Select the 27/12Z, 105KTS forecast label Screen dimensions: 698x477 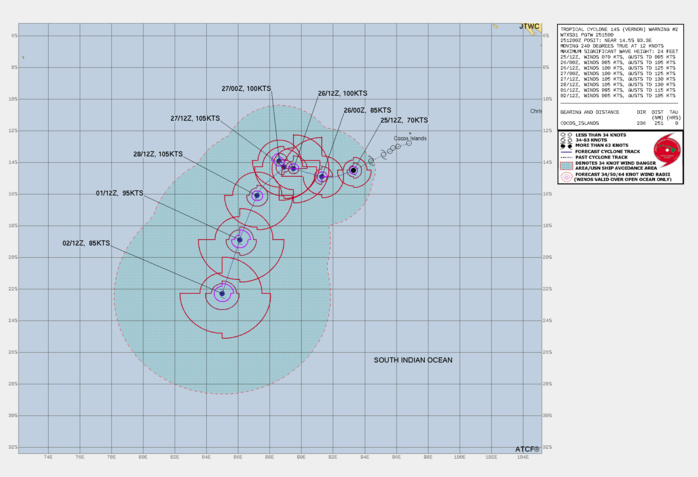coord(195,118)
